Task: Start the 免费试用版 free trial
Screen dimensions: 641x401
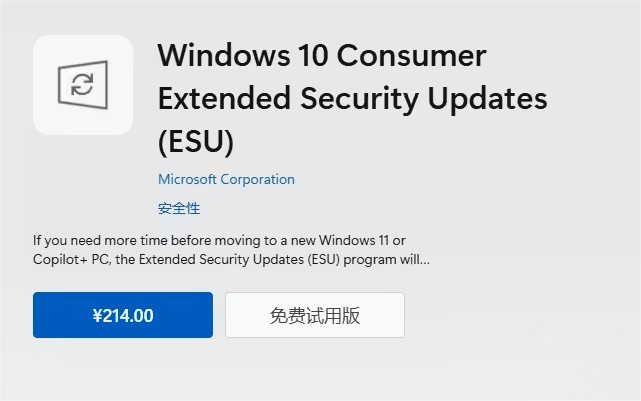Action: pos(314,315)
